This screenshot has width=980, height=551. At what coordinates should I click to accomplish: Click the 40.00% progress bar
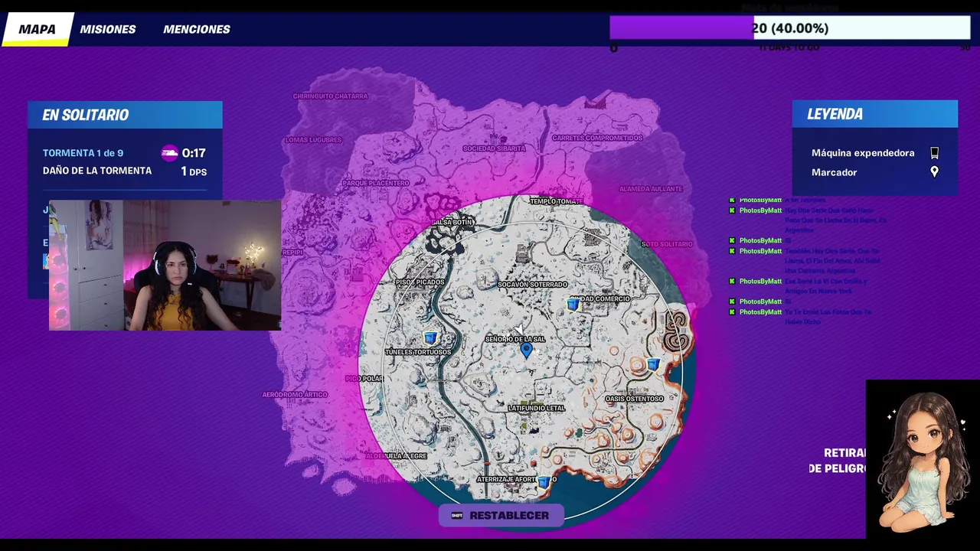(789, 28)
